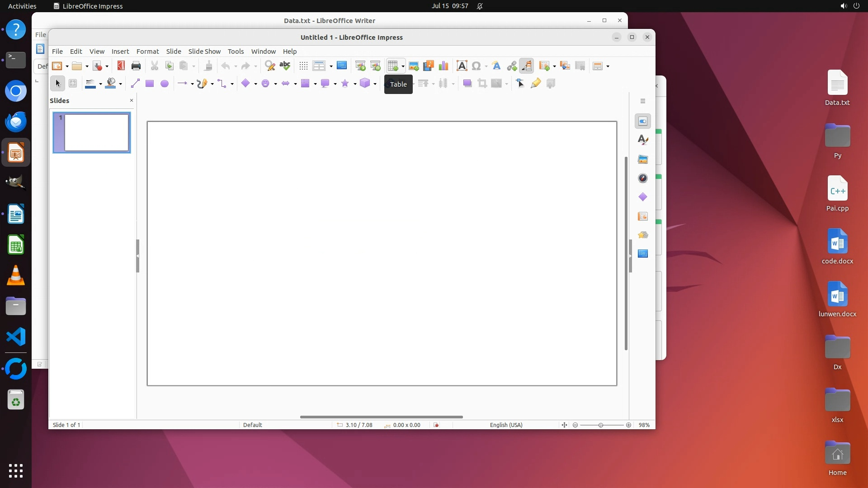Click the zoom slider in status bar

[601, 425]
